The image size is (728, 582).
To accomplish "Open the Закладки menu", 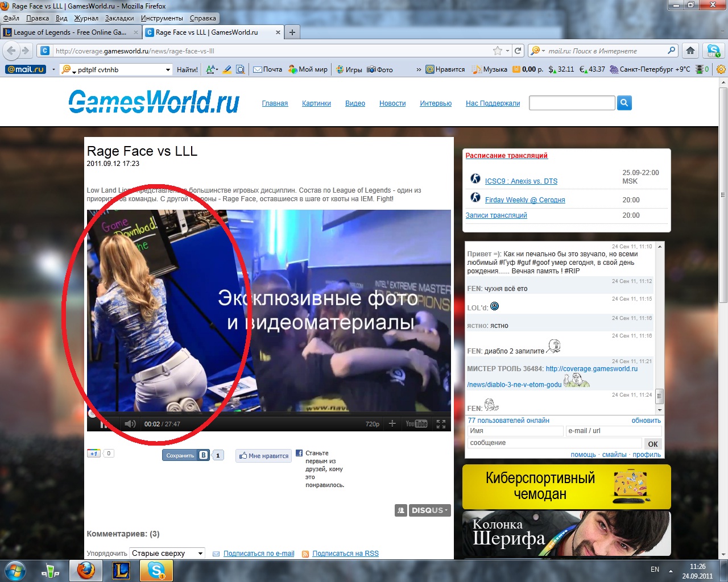I will click(x=119, y=18).
